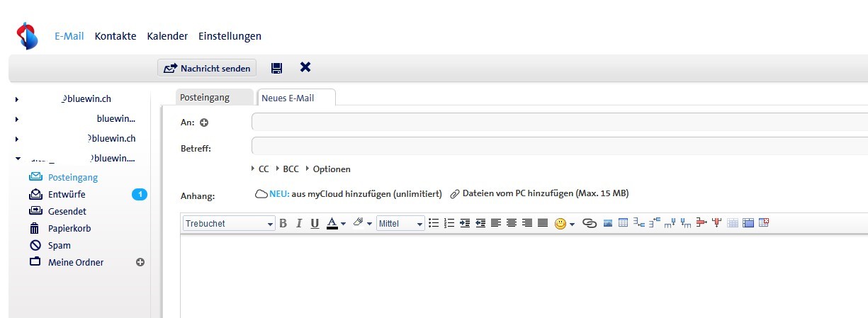This screenshot has width=868, height=318.
Task: Discard message with the X icon
Action: pyautogui.click(x=305, y=67)
